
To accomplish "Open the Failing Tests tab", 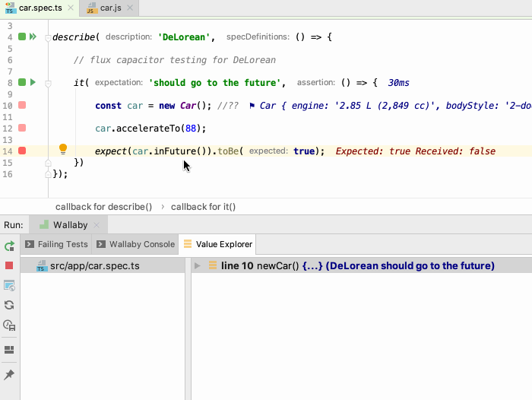I will (x=56, y=244).
